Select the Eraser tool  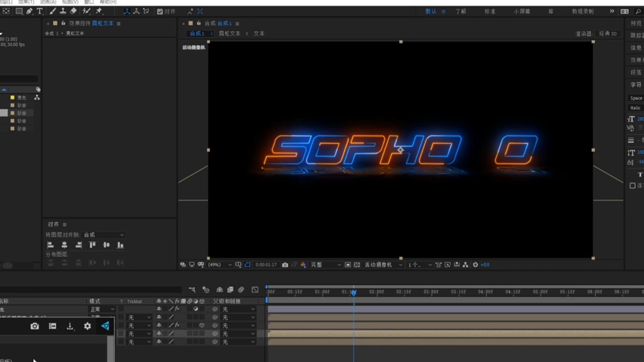click(x=73, y=11)
